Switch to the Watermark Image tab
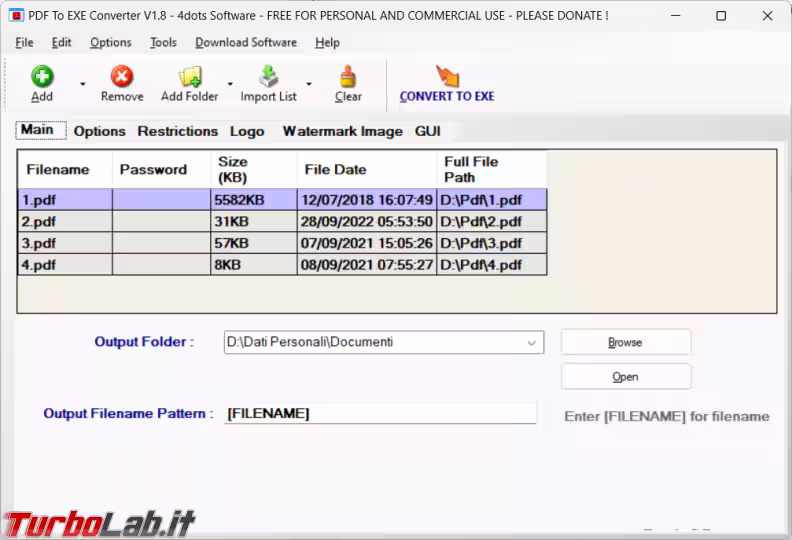 pos(342,131)
